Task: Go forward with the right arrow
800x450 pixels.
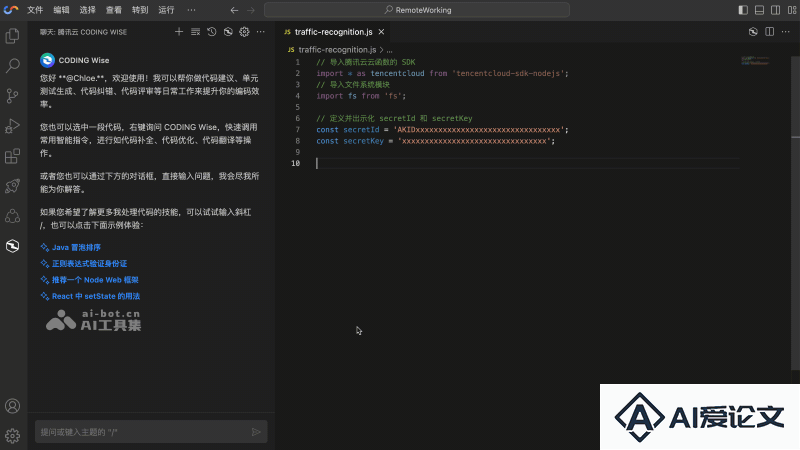Action: pos(251,10)
